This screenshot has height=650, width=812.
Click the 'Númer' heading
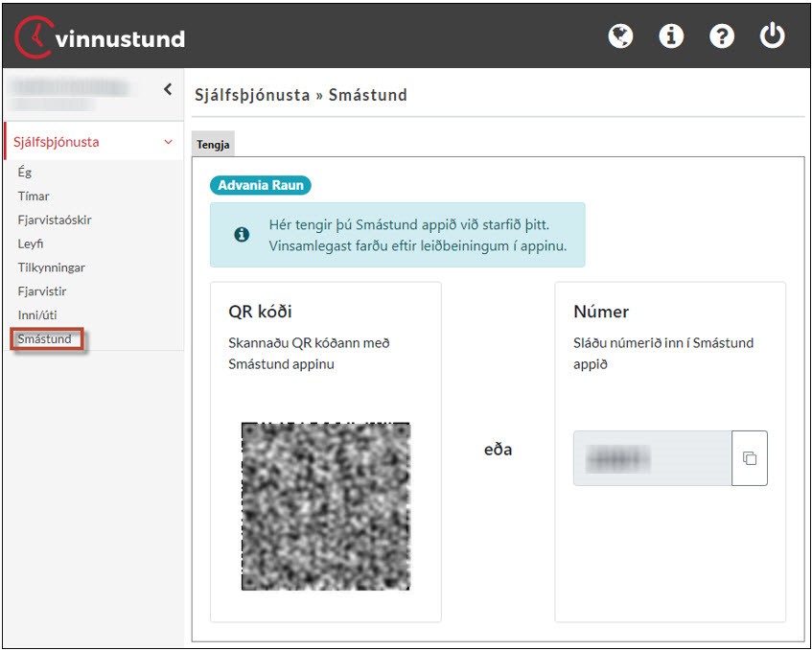point(601,312)
